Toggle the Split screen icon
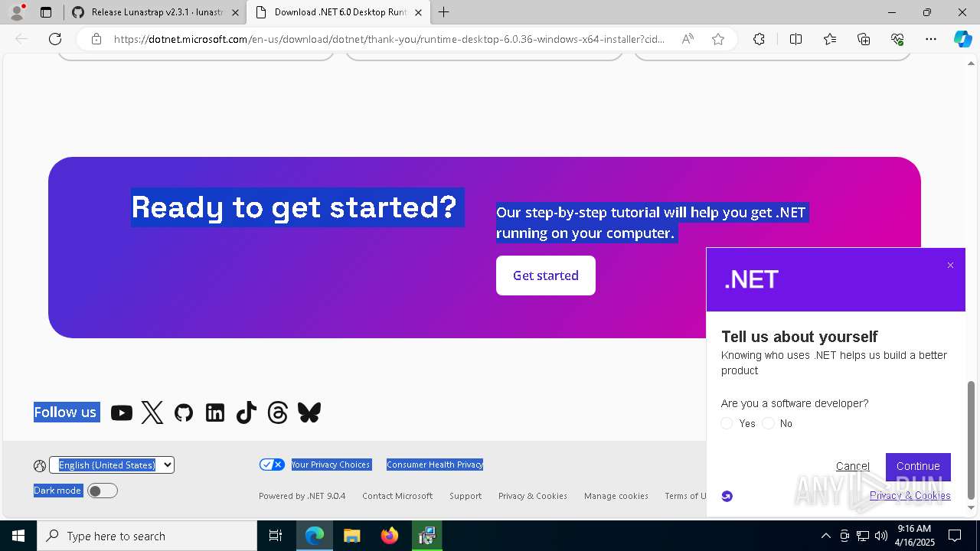The height and width of the screenshot is (551, 980). pos(795,39)
